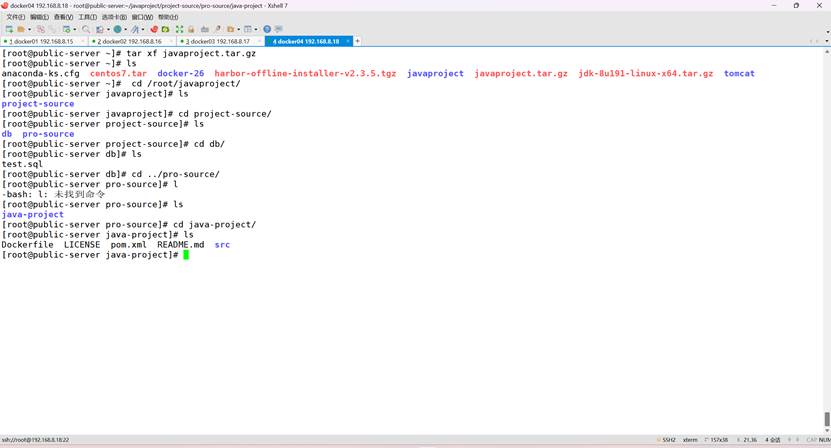Expand the yellow folder icon dropdown arrow
The height and width of the screenshot is (448, 831).
point(238,29)
